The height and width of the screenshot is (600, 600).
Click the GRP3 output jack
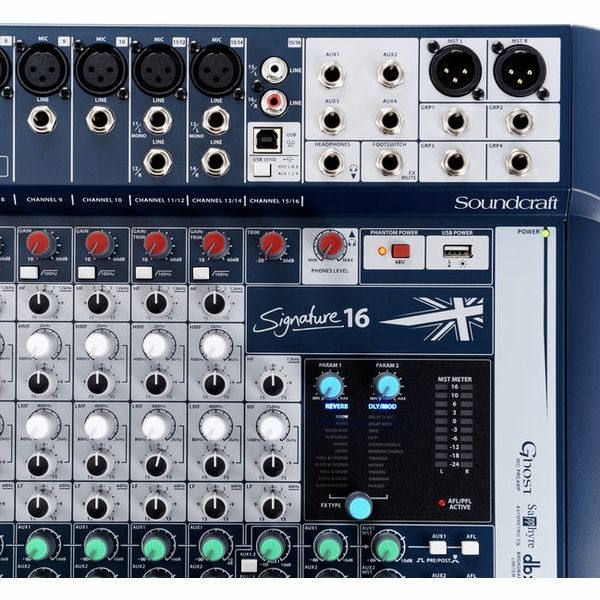point(455,162)
